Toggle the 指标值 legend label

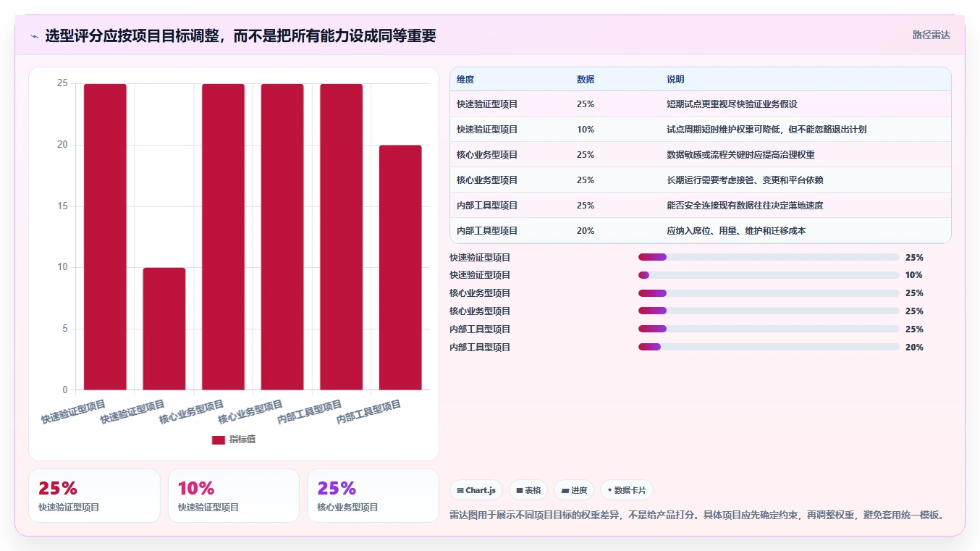coord(242,439)
